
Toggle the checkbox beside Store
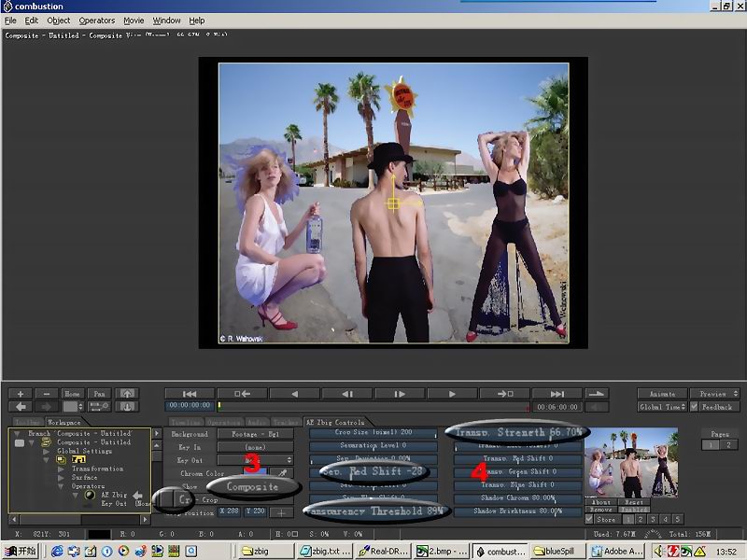(x=589, y=519)
